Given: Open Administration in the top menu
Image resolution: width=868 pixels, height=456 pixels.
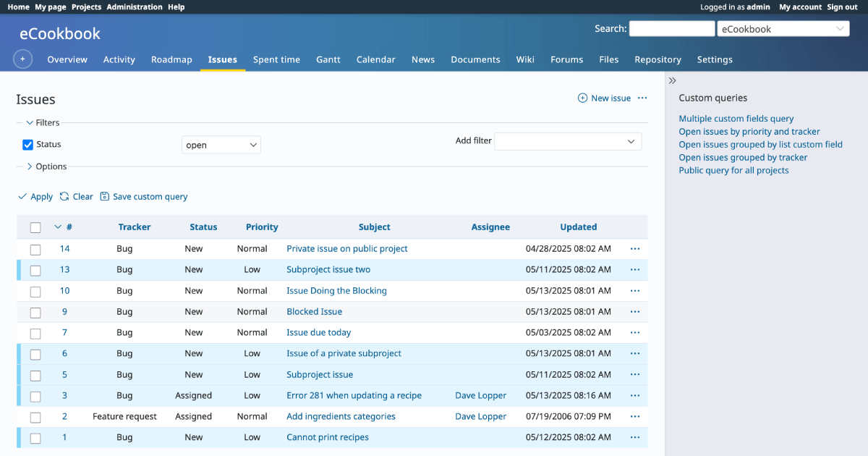Looking at the screenshot, I should coord(135,7).
